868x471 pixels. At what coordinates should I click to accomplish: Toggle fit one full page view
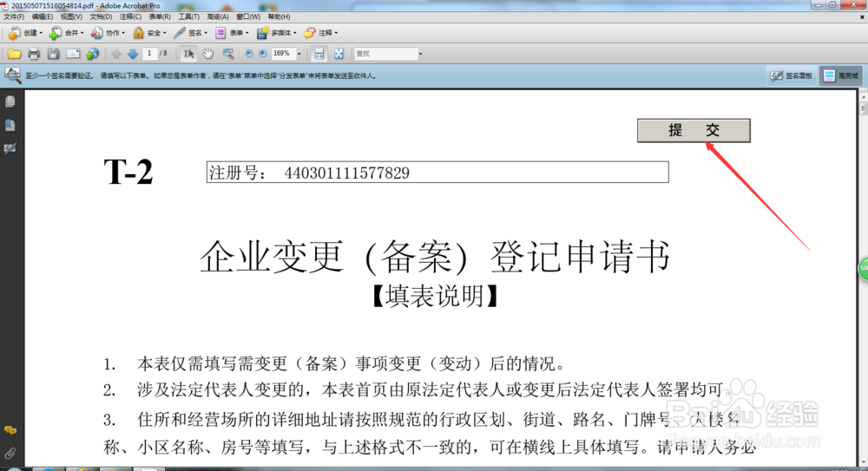click(339, 54)
